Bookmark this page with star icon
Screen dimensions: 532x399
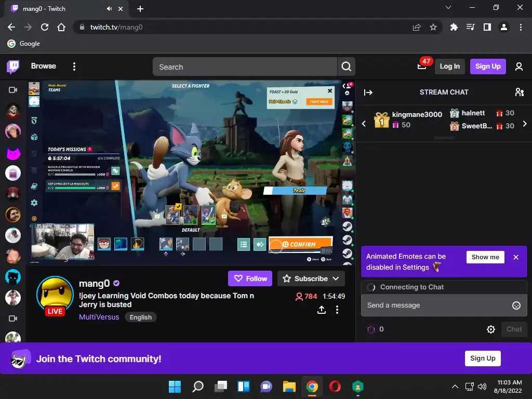433,27
